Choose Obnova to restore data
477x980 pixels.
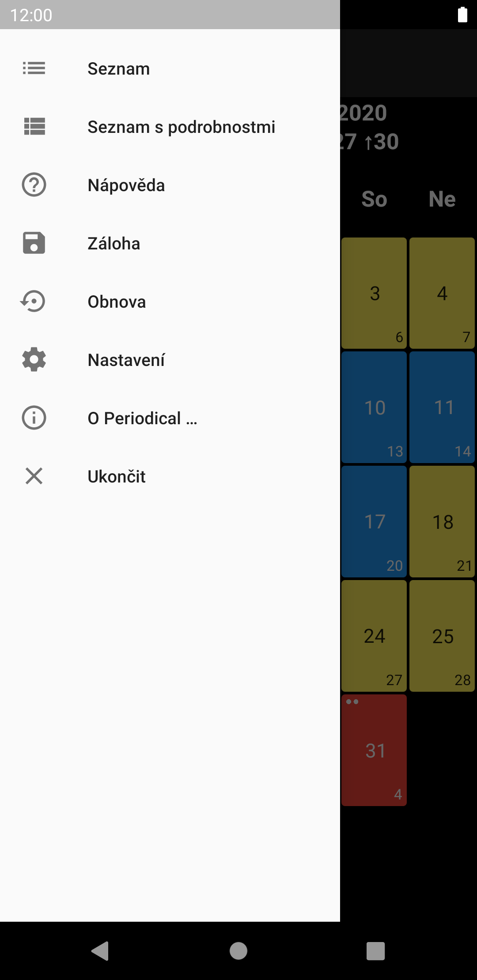click(x=117, y=302)
